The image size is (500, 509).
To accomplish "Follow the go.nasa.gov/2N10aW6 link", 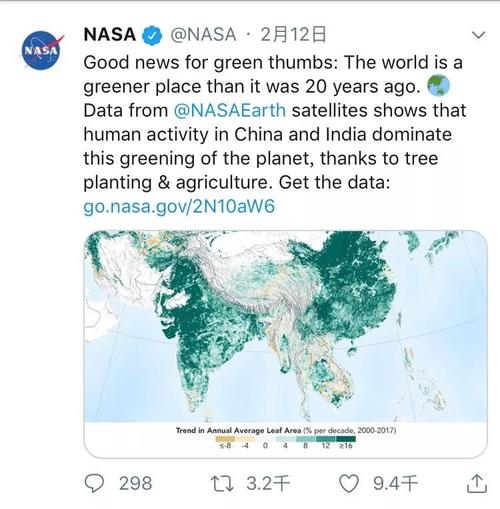I will pyautogui.click(x=179, y=206).
